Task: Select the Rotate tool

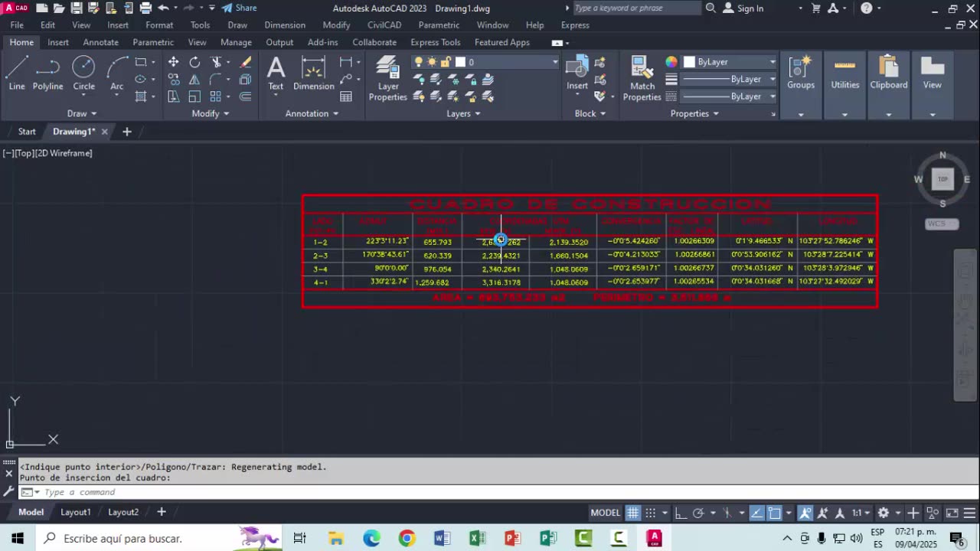Action: 194,62
